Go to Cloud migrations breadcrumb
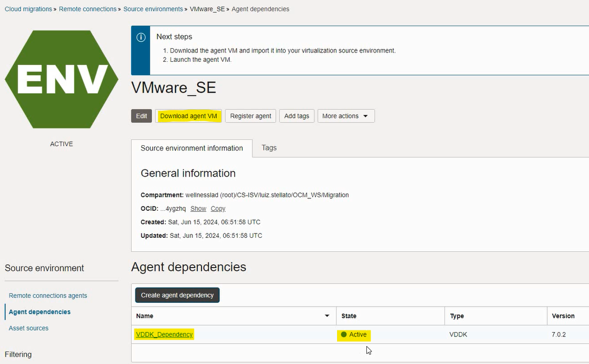This screenshot has width=589, height=364. click(28, 9)
